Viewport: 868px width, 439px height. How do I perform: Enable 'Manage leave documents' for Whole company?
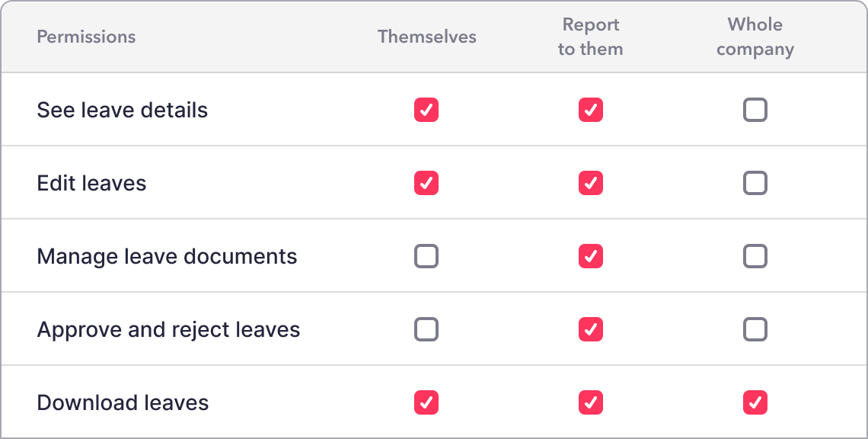(755, 256)
